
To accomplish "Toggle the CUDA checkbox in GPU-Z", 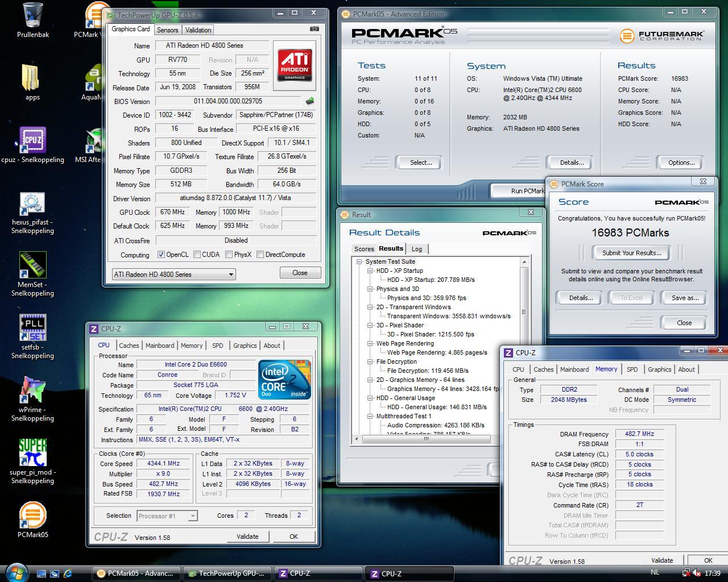I will pos(197,255).
